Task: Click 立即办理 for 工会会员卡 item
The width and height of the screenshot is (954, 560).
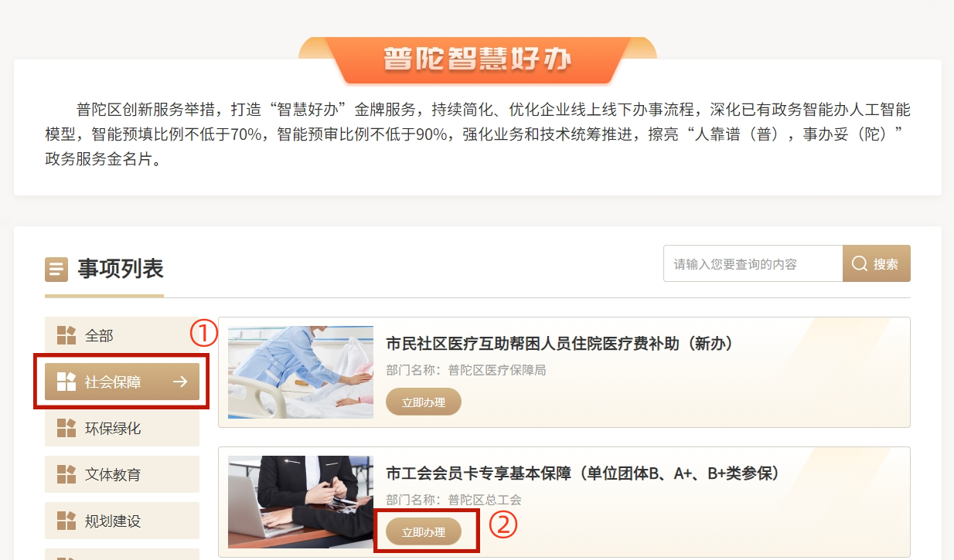Action: (x=424, y=531)
